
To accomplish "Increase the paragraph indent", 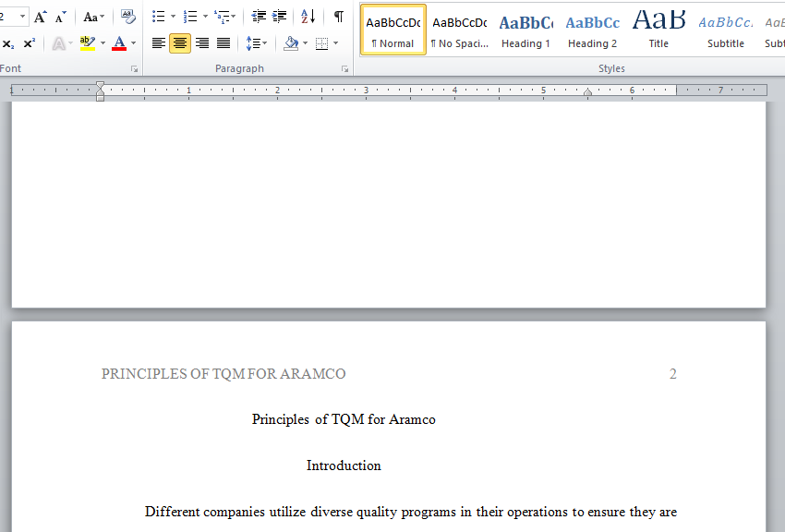I will 279,17.
